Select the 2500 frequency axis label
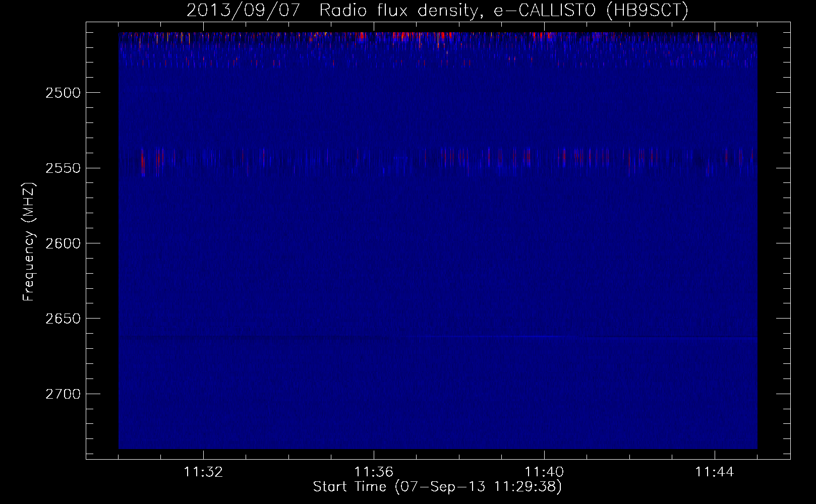Screen dimensions: 816x504 point(63,93)
